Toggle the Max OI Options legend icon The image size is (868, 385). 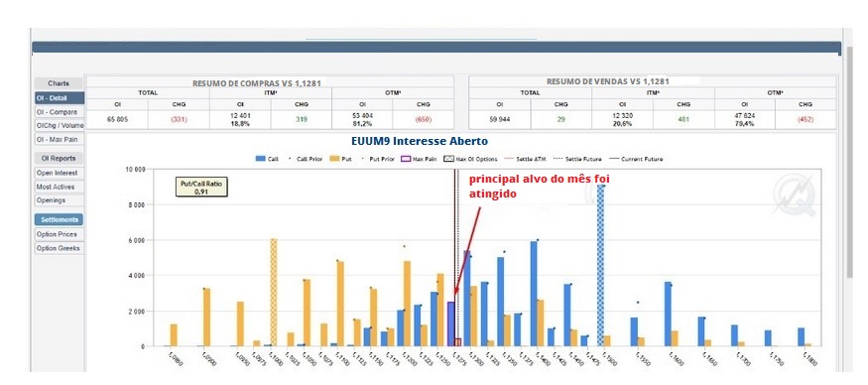449,159
